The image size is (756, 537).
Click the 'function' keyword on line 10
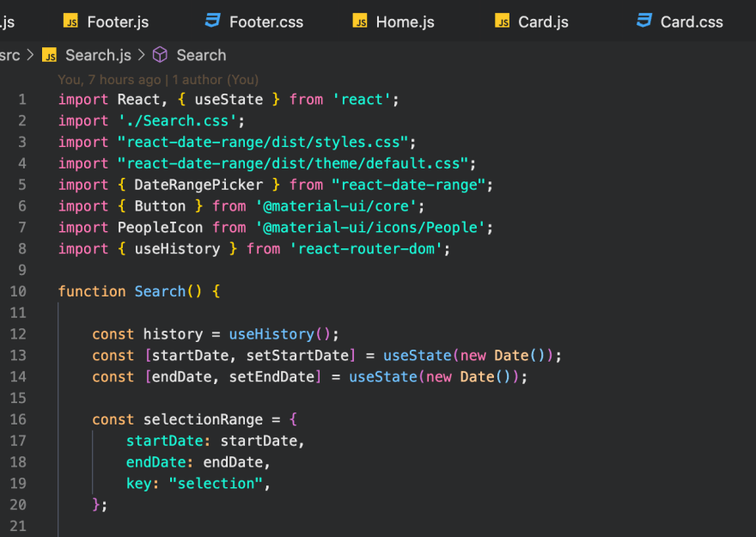pos(92,291)
